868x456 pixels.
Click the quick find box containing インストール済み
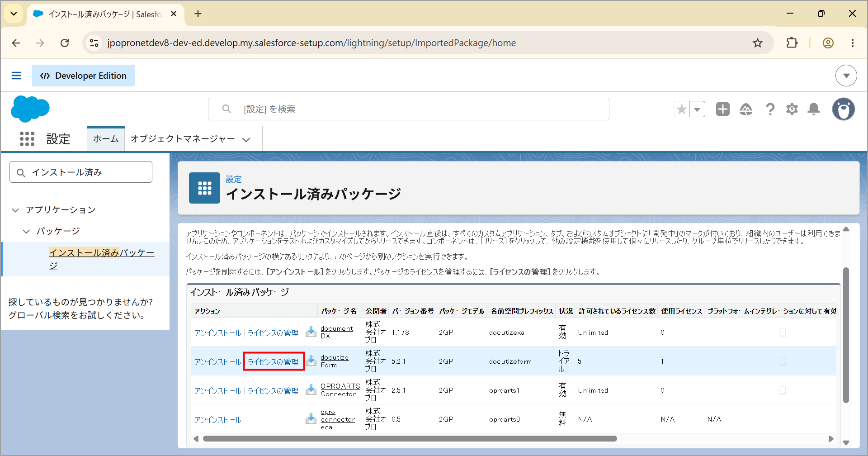81,172
